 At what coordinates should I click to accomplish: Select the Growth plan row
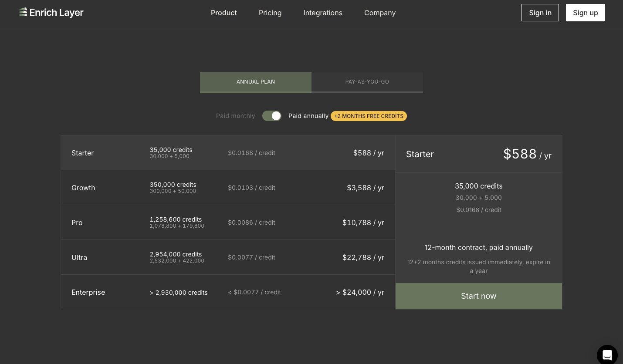pos(228,188)
